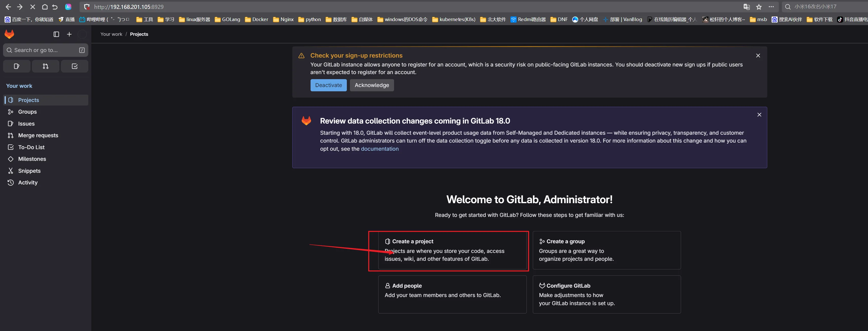Open the Add people card

tap(452, 294)
